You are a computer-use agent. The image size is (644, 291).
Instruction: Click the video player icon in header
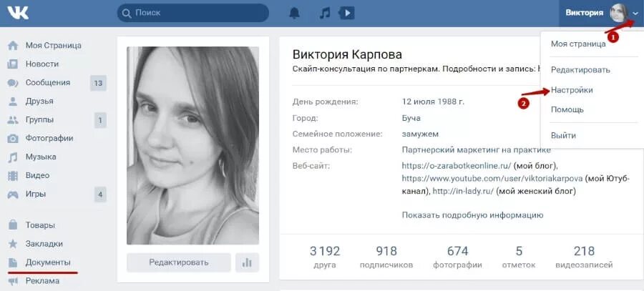346,13
